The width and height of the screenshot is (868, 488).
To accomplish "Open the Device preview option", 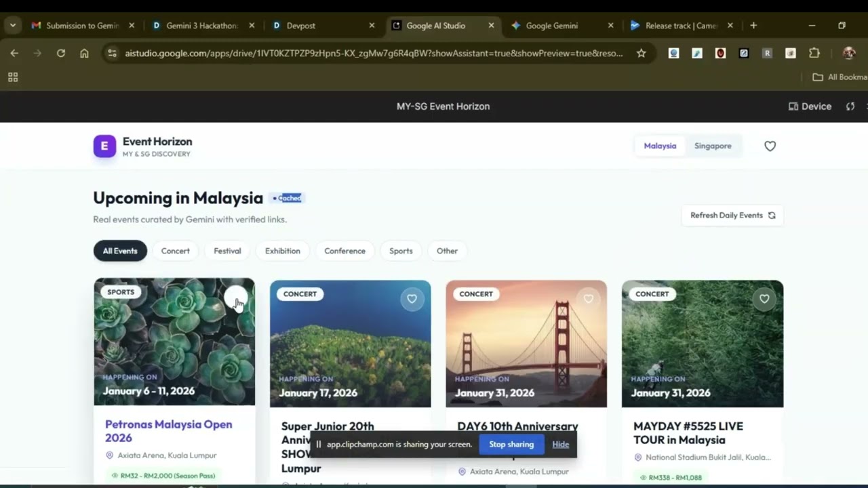I will (x=810, y=106).
